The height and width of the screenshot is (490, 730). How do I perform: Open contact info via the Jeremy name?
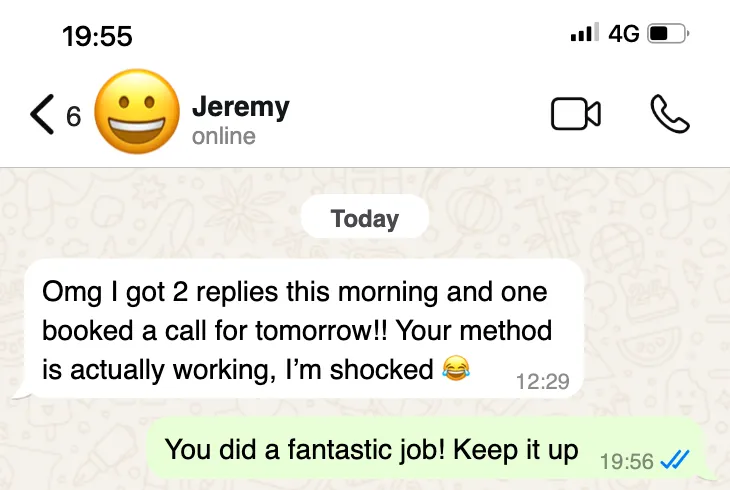click(241, 107)
